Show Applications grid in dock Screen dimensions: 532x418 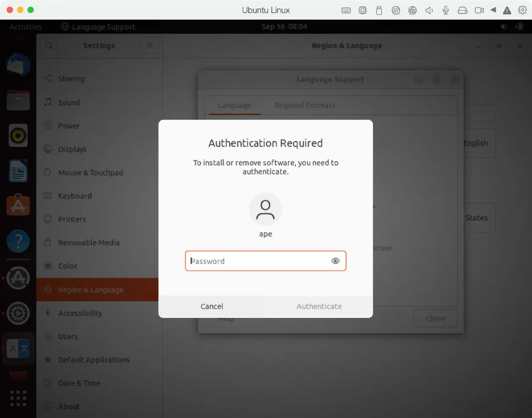click(x=18, y=398)
